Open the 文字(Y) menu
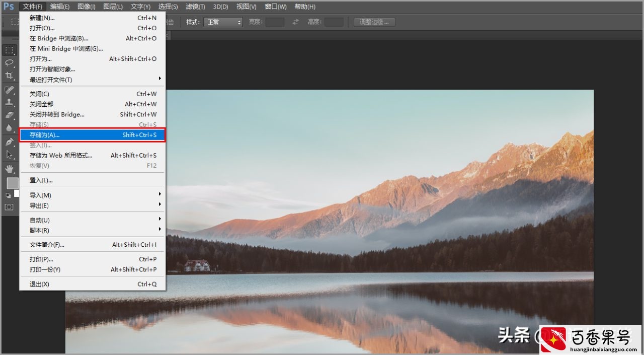 (140, 7)
